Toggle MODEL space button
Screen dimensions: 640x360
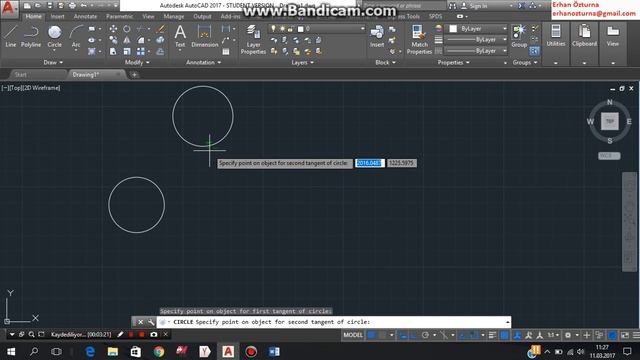353,335
